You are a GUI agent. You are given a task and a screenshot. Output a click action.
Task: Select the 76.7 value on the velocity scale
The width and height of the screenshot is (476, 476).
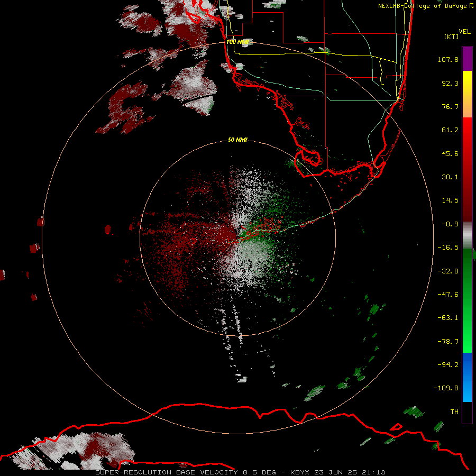coord(450,106)
